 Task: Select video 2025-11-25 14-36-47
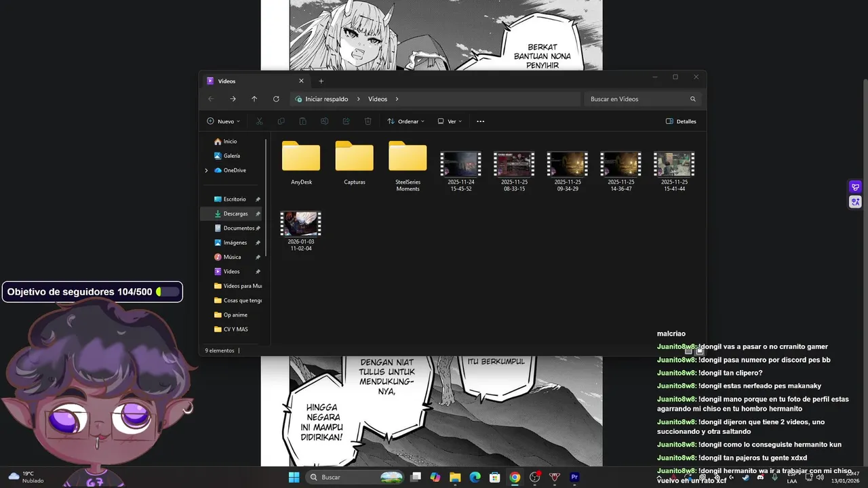pyautogui.click(x=620, y=171)
